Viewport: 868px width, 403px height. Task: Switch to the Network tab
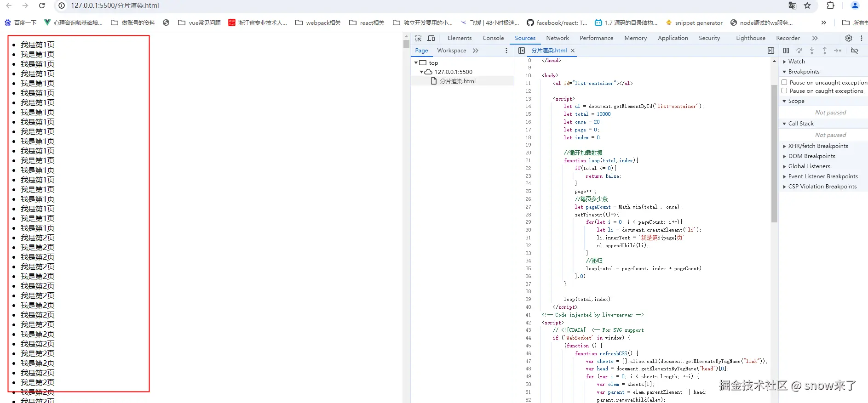tap(558, 38)
